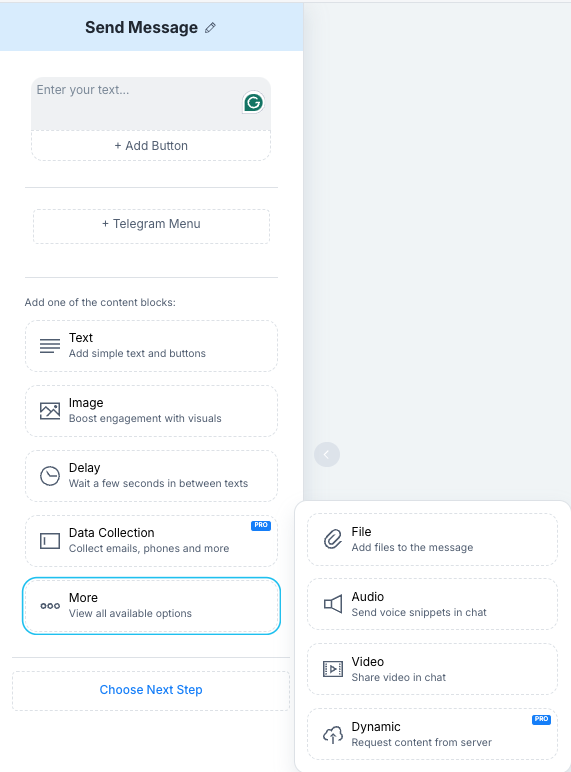This screenshot has height=772, width=571.
Task: Click the File paperclip icon
Action: (333, 539)
